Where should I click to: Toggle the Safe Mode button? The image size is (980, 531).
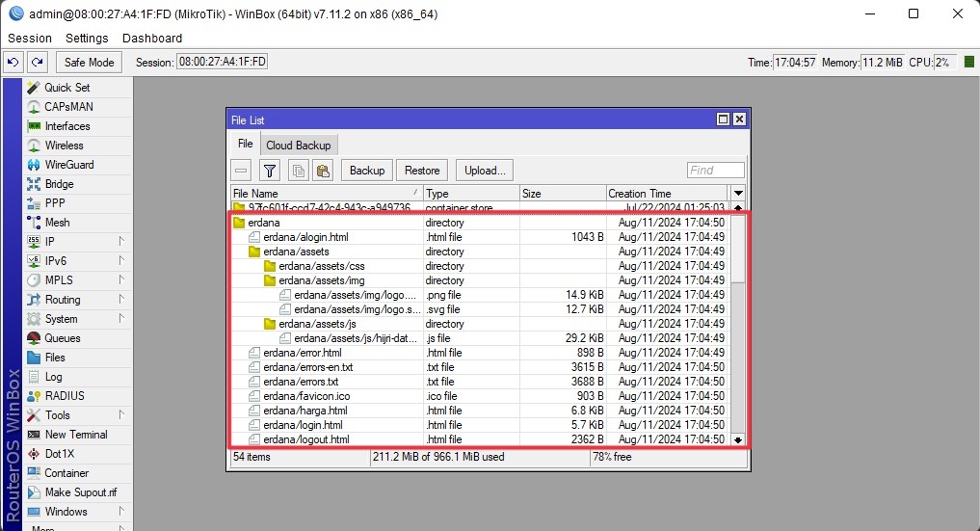[89, 62]
